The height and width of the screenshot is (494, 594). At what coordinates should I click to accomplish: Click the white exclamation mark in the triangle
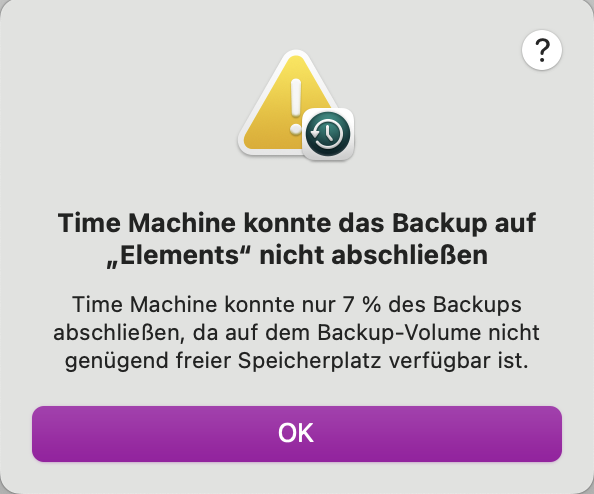coord(295,107)
